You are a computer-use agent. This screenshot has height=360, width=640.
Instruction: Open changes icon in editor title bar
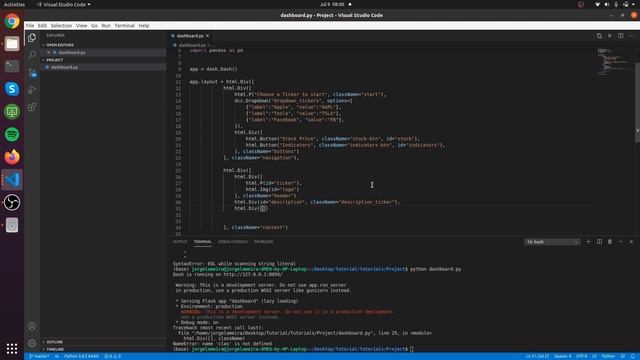599,36
